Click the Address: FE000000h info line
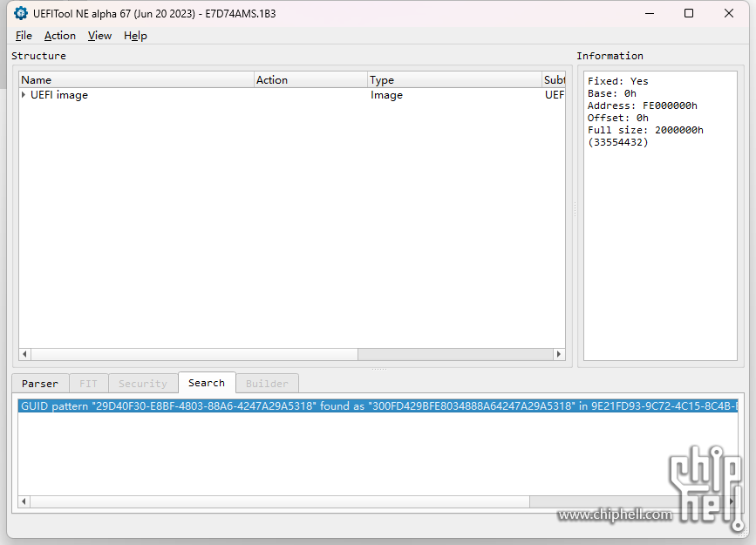The width and height of the screenshot is (756, 545). pyautogui.click(x=642, y=106)
